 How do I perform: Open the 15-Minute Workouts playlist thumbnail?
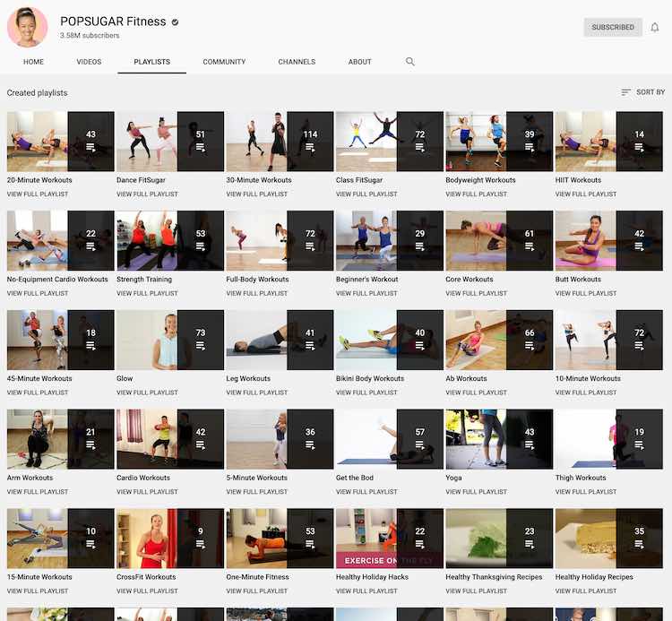(x=60, y=539)
